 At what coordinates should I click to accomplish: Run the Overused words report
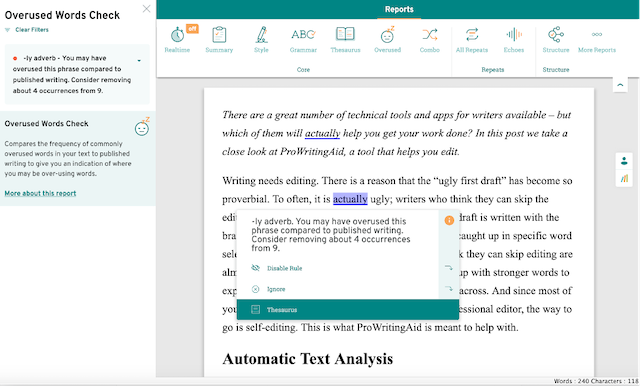pos(387,40)
